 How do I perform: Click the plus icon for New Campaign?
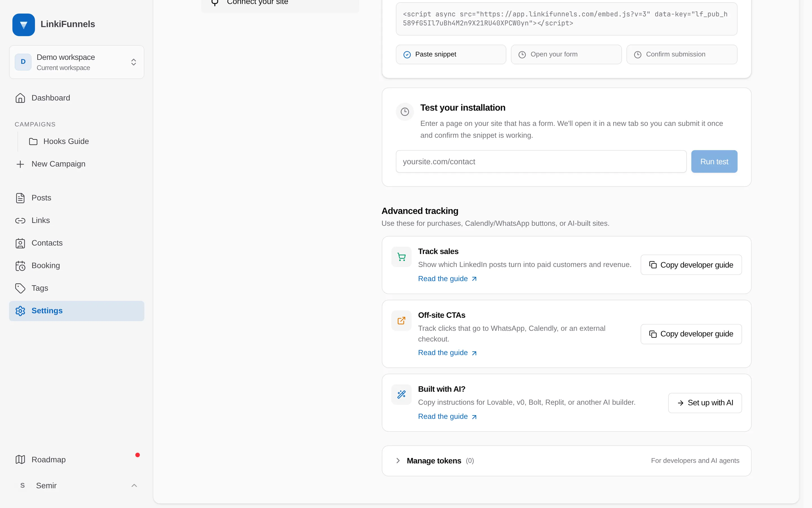[x=20, y=164]
